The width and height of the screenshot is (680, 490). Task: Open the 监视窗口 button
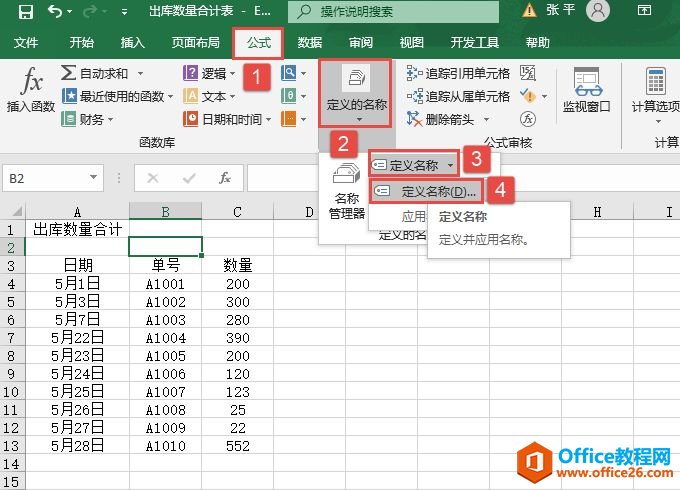click(x=587, y=90)
